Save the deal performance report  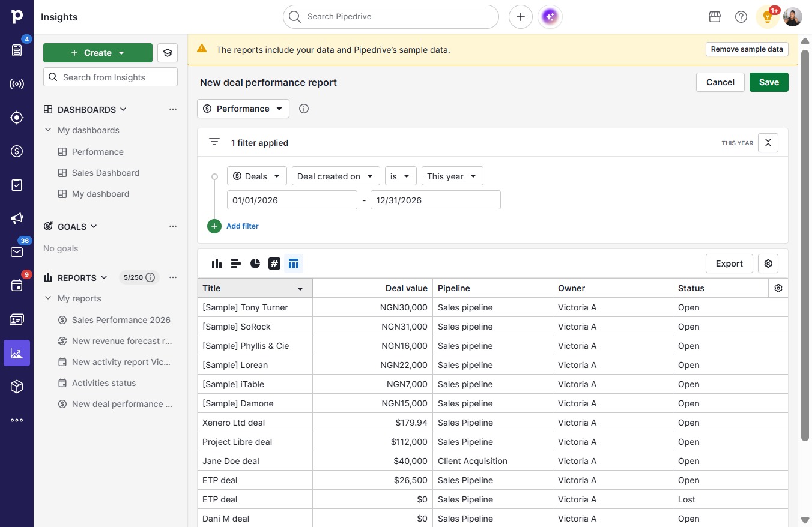pos(769,82)
